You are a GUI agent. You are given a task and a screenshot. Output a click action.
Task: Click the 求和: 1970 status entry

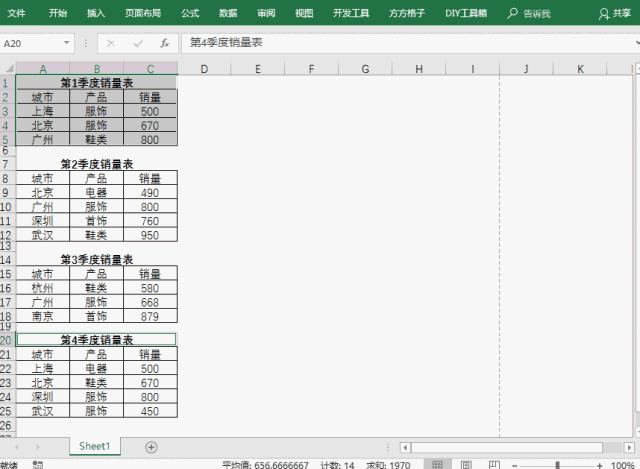pyautogui.click(x=388, y=465)
